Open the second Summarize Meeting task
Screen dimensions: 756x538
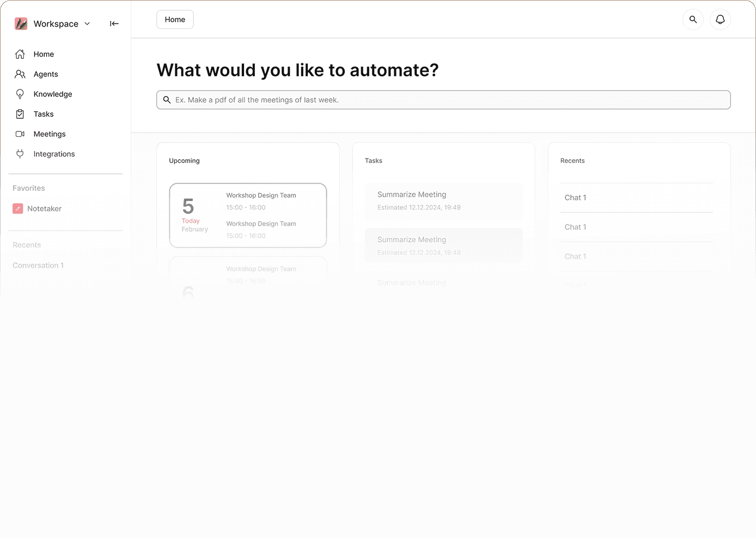443,246
